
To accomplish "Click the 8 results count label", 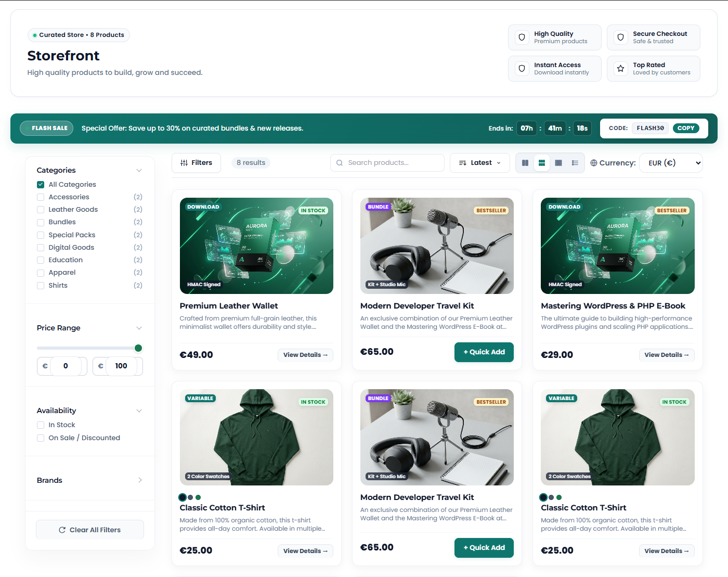I will pos(251,163).
